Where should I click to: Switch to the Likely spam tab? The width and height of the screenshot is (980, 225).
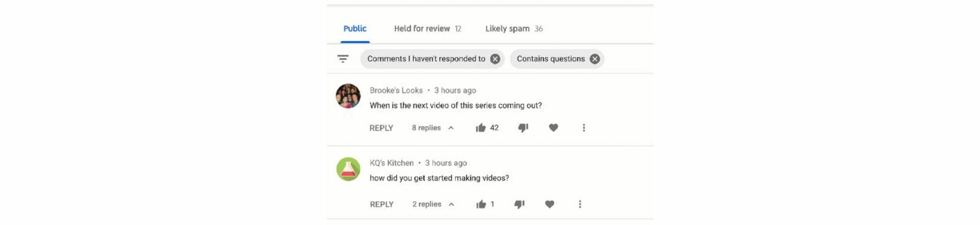(514, 29)
